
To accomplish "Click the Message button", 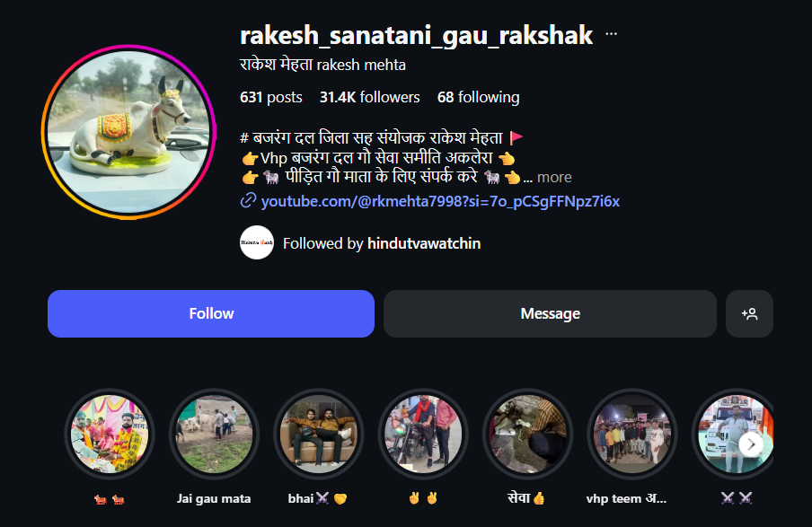I will pos(550,313).
